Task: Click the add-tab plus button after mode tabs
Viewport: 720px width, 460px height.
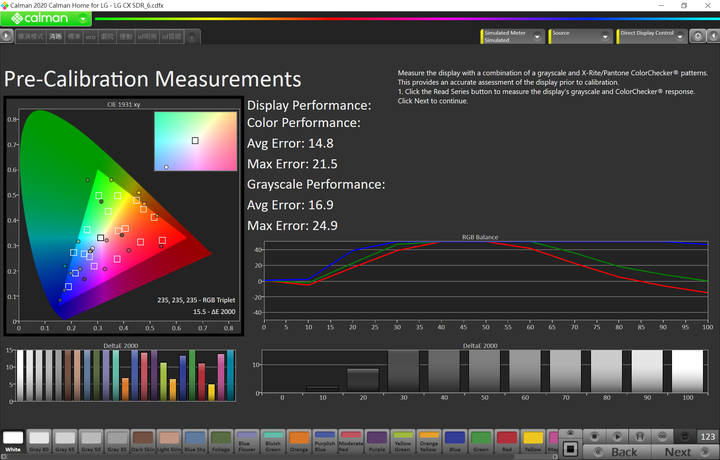Action: click(x=192, y=37)
